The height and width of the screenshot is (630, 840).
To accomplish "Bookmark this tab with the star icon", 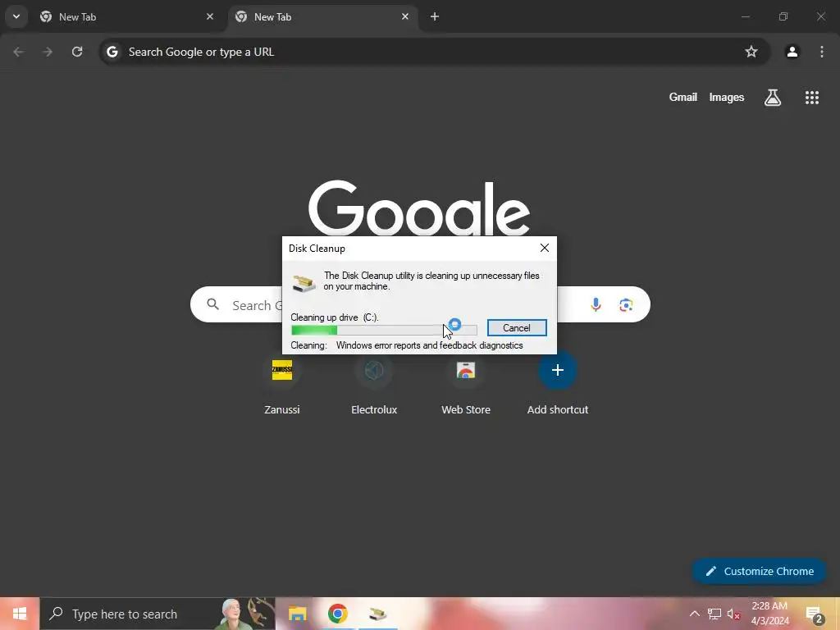I will [x=751, y=52].
